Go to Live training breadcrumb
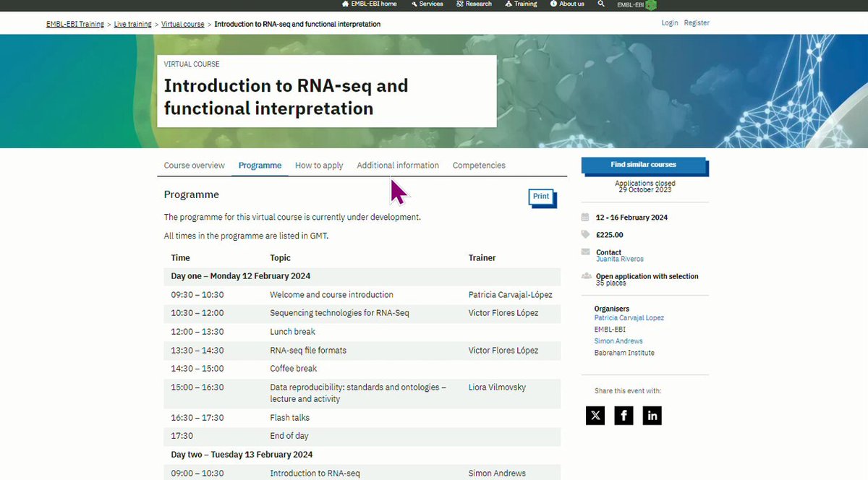 (133, 24)
